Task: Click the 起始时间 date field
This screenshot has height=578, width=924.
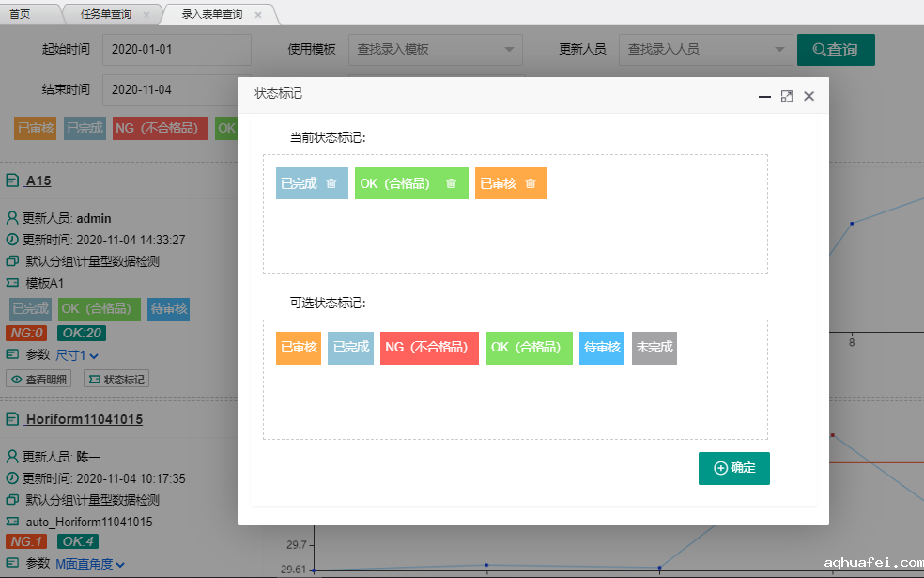Action: click(176, 50)
